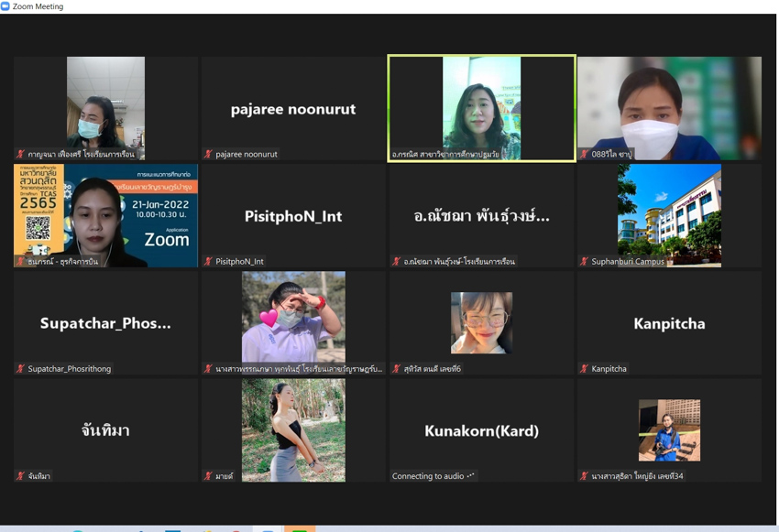
Task: Click the large Kanpitcha name text
Action: coord(669,323)
